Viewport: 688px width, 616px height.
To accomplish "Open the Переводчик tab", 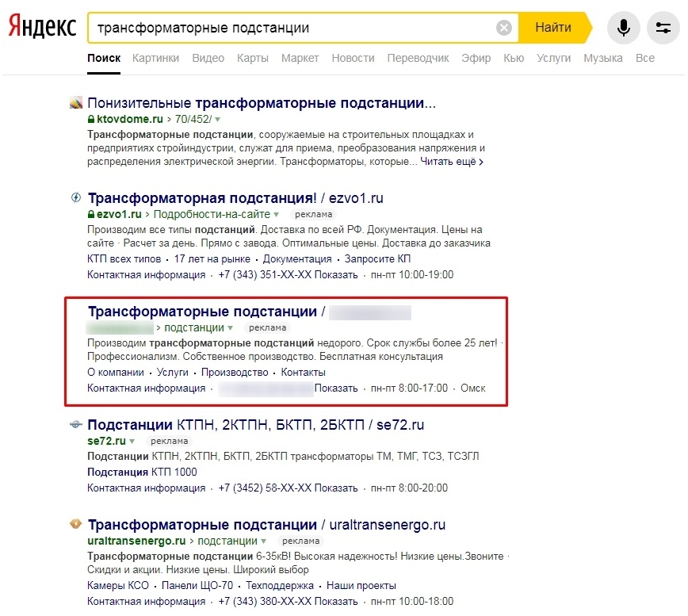I will click(x=418, y=58).
